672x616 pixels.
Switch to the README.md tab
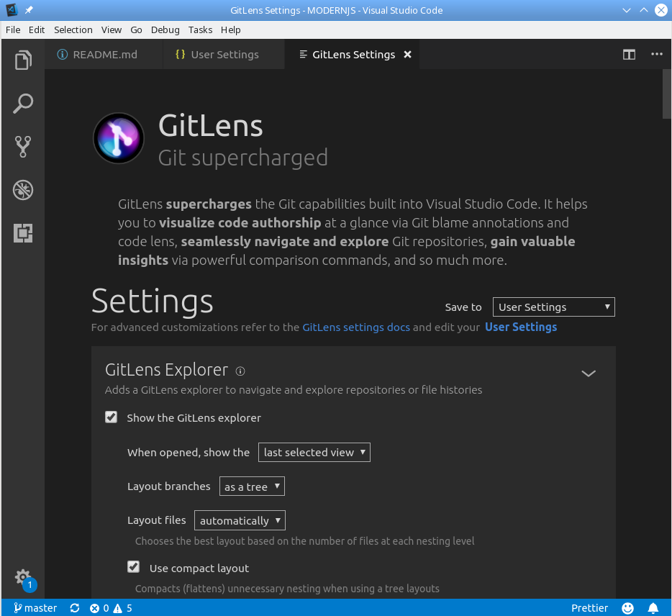[x=104, y=54]
